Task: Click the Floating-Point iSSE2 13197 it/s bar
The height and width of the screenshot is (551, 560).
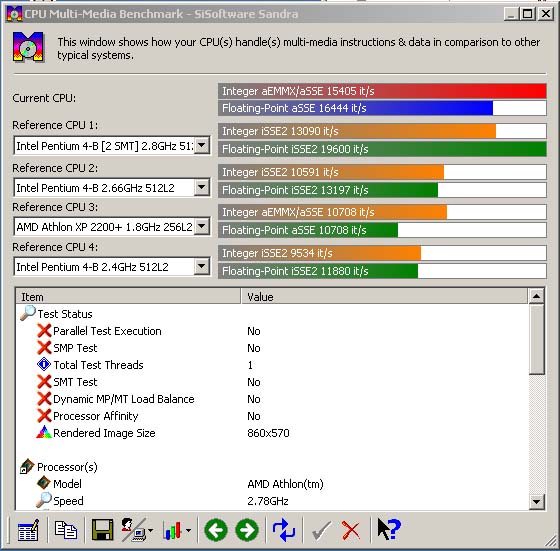Action: click(328, 190)
